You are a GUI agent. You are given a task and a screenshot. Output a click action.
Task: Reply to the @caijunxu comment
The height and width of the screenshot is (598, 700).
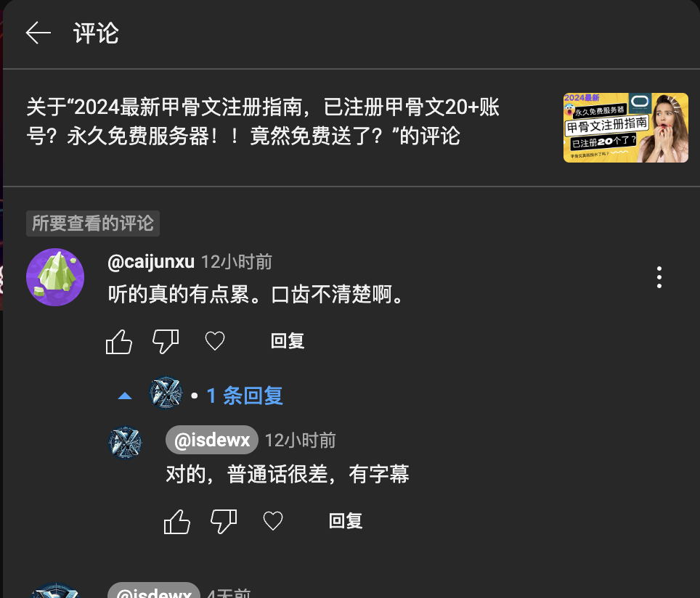point(288,341)
